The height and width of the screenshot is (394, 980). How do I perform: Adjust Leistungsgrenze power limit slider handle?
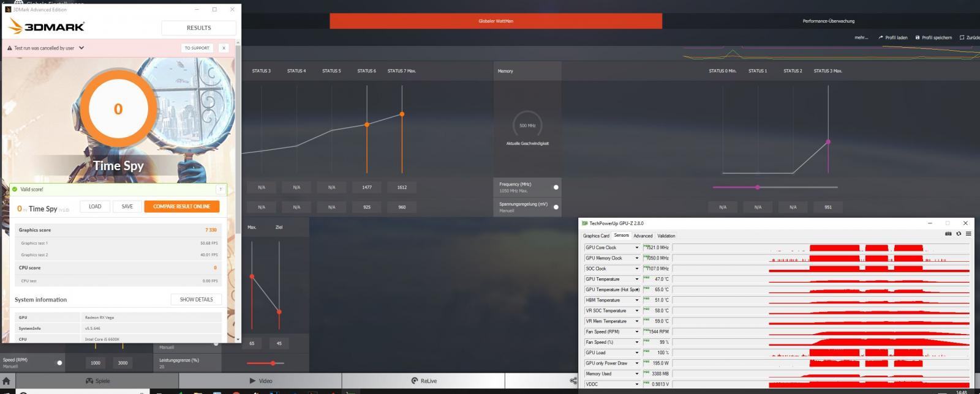coord(273,363)
